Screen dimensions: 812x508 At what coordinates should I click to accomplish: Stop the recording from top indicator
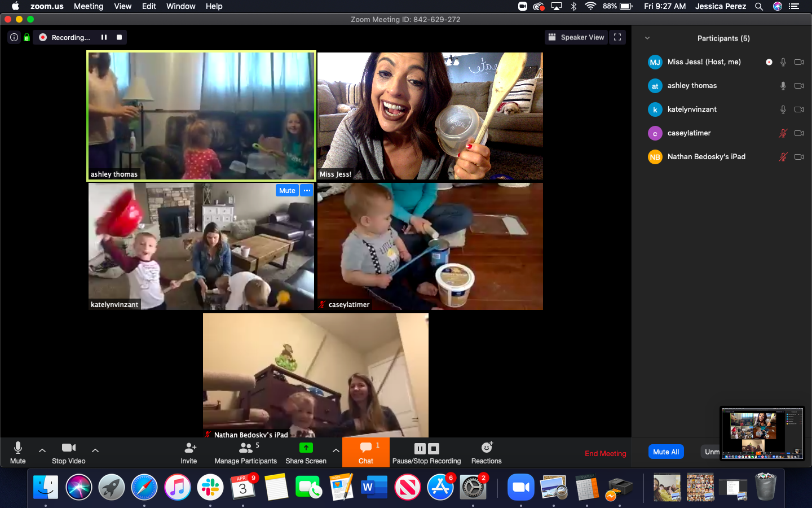[x=119, y=37]
